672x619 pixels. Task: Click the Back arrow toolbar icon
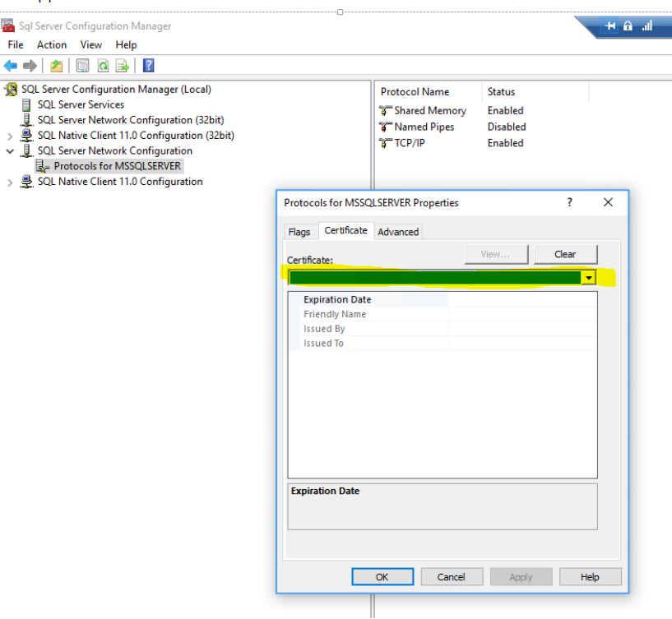click(x=11, y=66)
